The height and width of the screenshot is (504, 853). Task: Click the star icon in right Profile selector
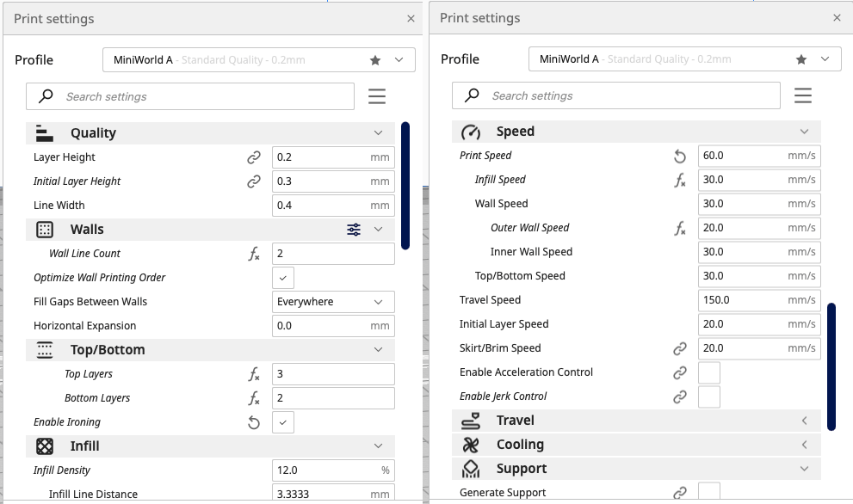[800, 59]
